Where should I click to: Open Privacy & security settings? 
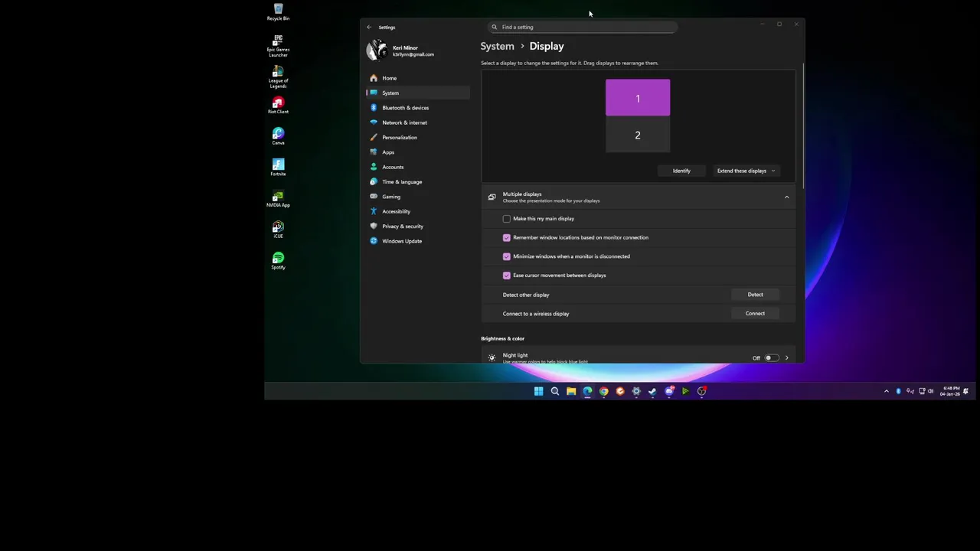[x=418, y=226]
